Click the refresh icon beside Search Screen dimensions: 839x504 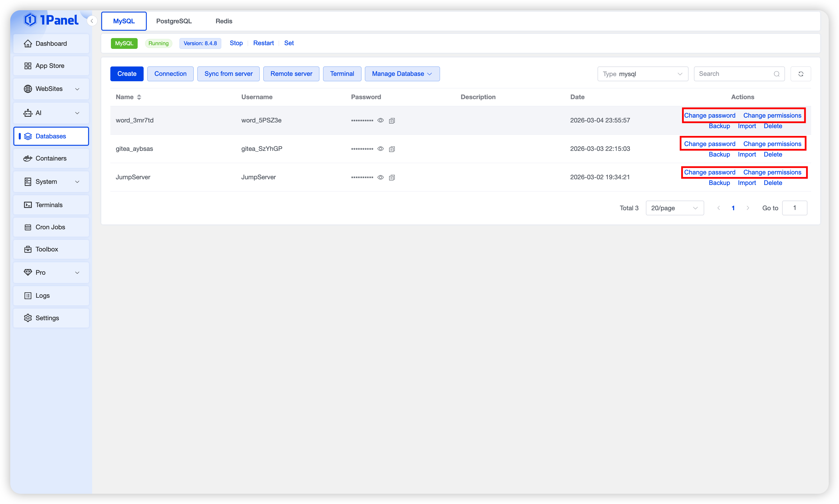[801, 74]
